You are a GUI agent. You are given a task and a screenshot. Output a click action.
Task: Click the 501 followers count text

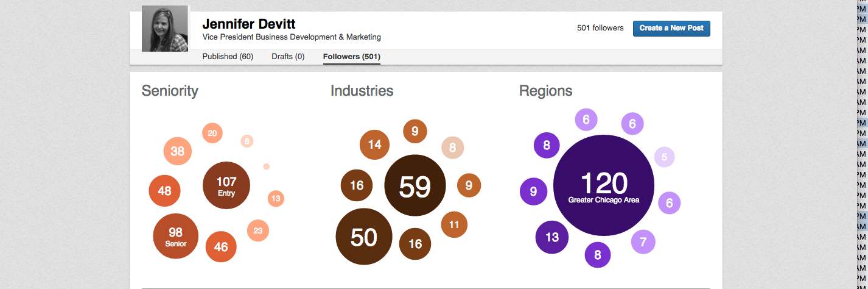pyautogui.click(x=600, y=28)
